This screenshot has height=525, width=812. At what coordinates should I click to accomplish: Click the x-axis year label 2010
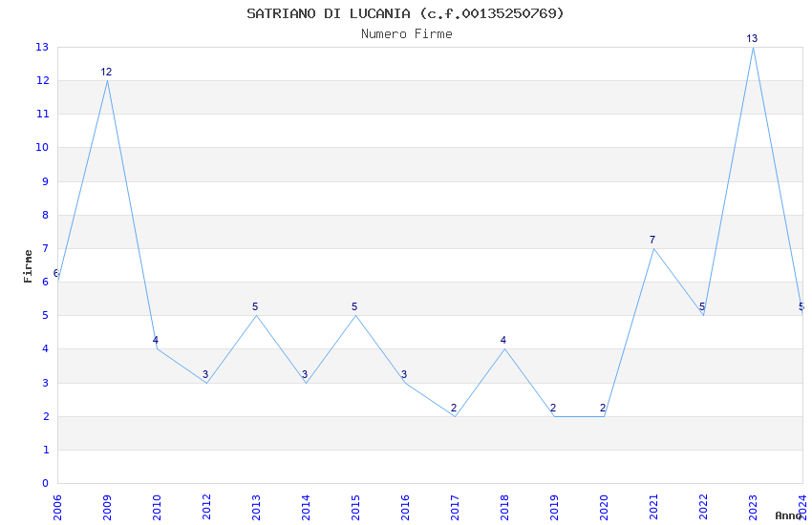(157, 508)
